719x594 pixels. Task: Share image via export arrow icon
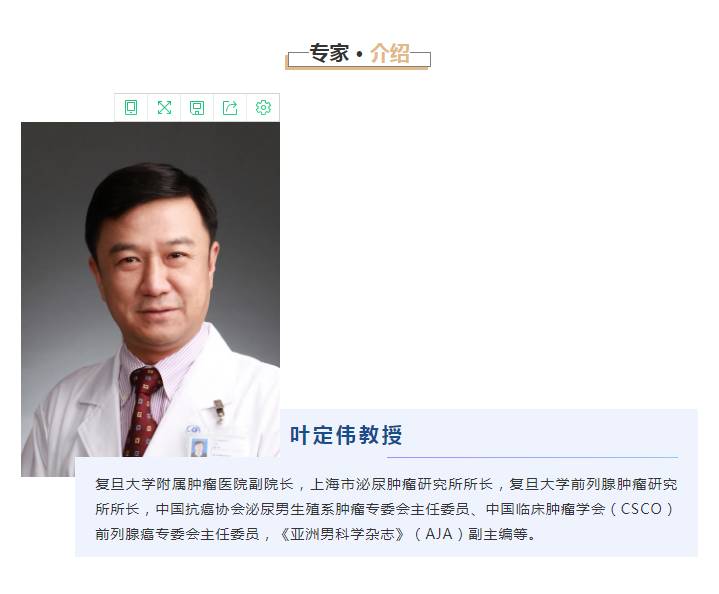(230, 107)
